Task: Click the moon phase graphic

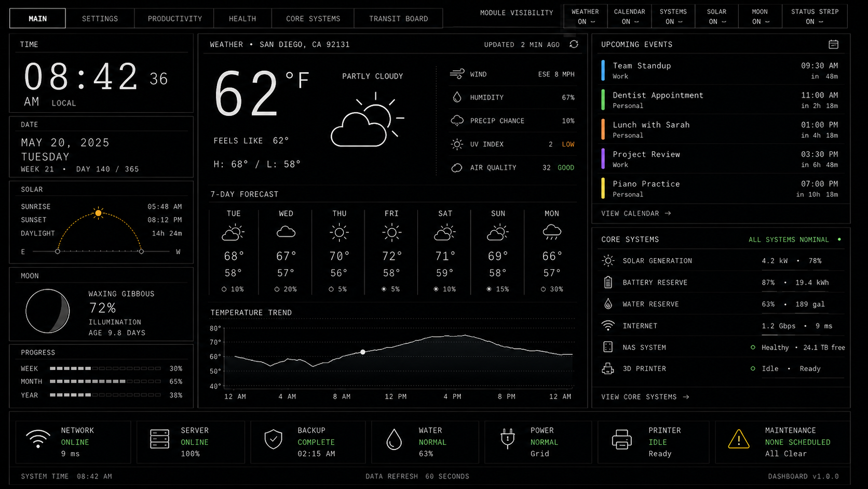Action: [x=48, y=311]
